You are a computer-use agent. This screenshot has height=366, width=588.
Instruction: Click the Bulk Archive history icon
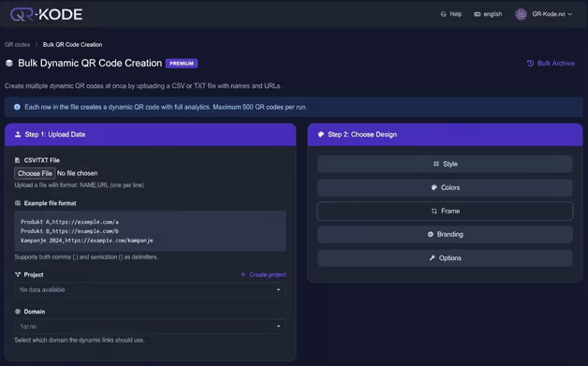point(530,64)
